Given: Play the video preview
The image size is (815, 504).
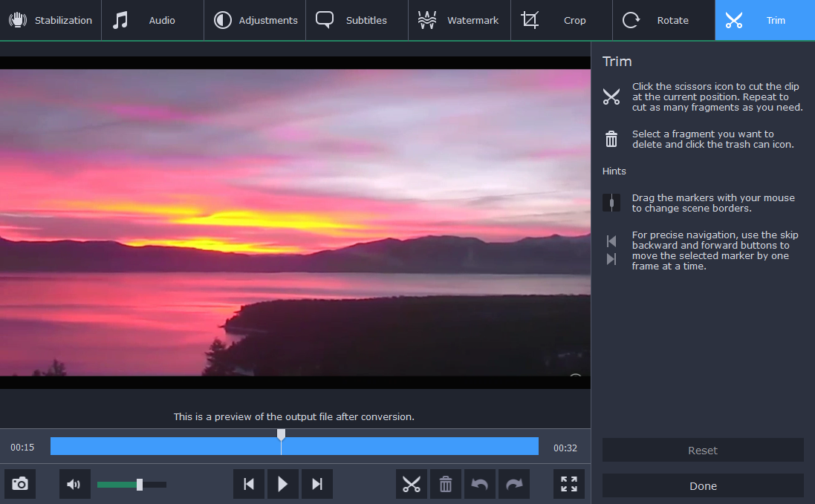Looking at the screenshot, I should (x=282, y=484).
